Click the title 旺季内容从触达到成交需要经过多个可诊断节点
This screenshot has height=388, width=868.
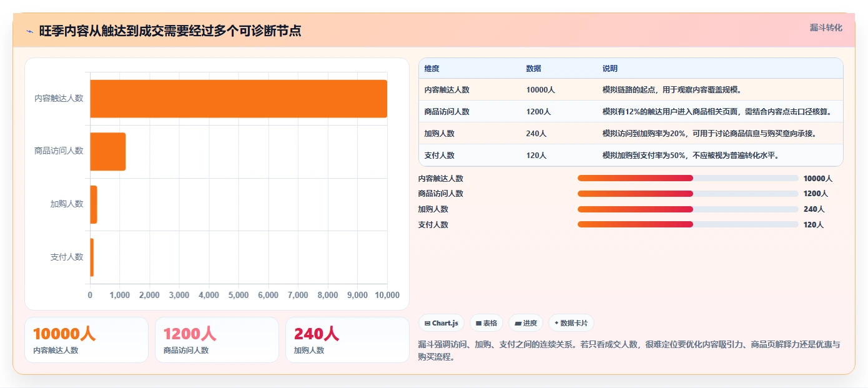170,31
